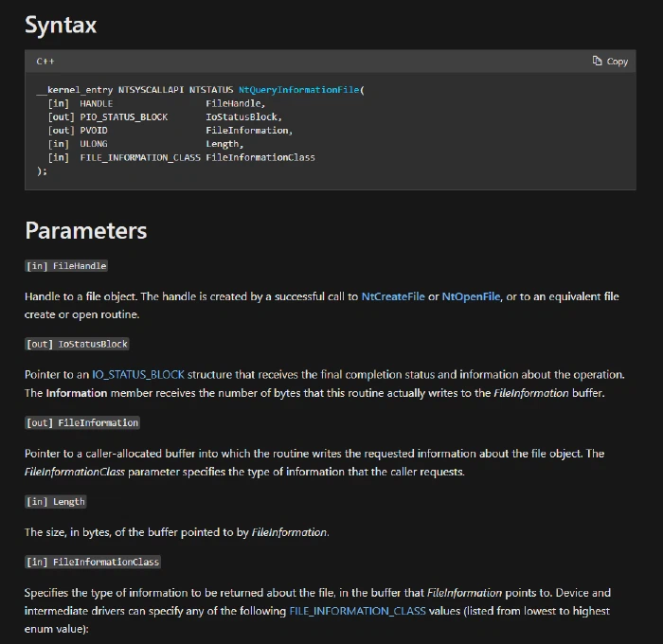Click PIO_STATUS_BLOCK type in code
The height and width of the screenshot is (644, 663).
pos(124,116)
